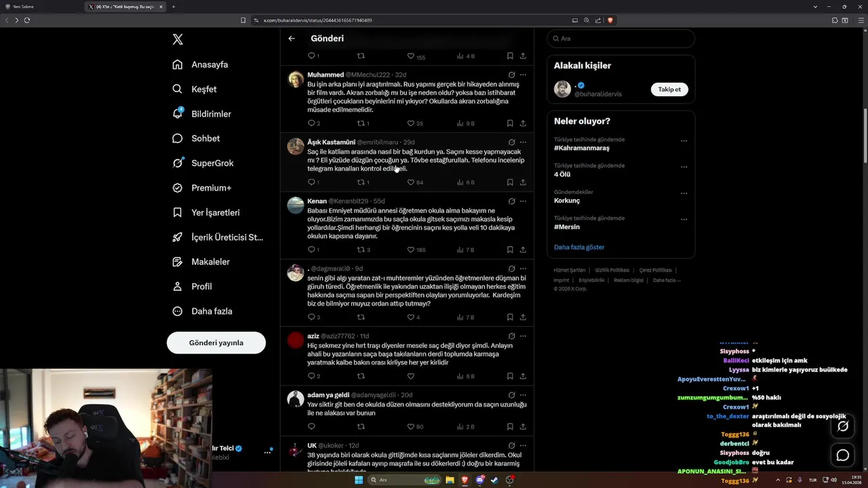Open new browser tab
868x488 pixels.
(174, 7)
